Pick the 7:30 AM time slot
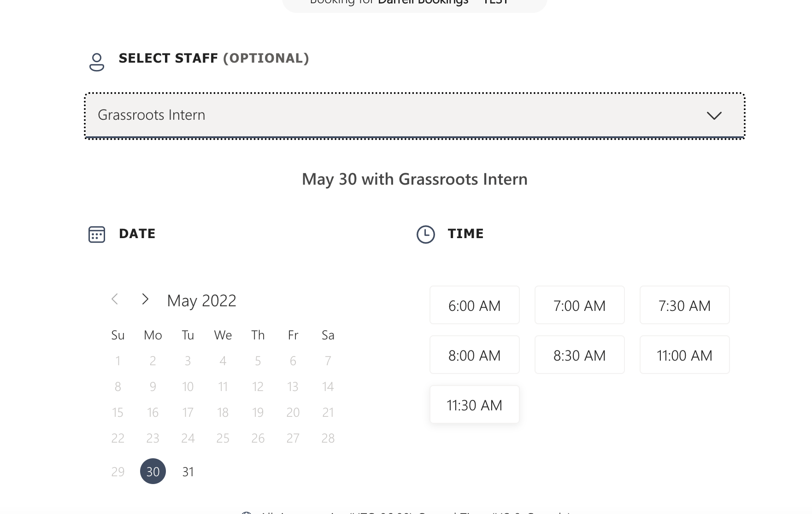Viewport: 812px width, 514px height. [684, 305]
